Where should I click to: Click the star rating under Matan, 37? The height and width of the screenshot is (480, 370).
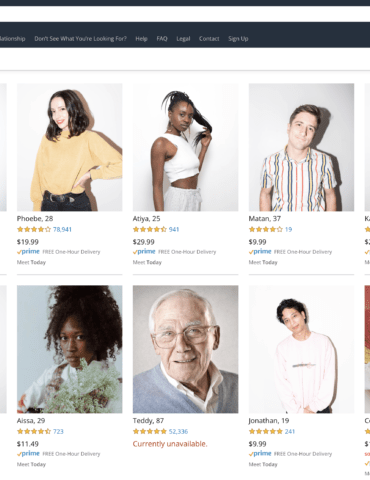click(266, 229)
